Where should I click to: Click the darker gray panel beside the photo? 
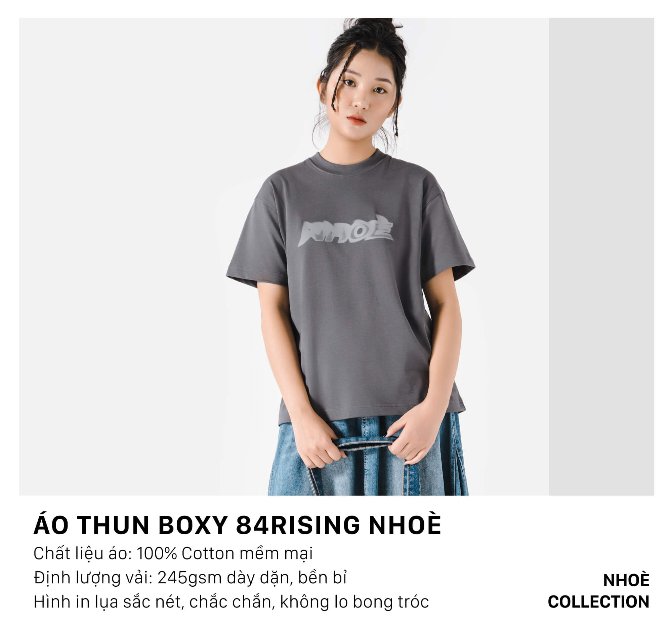coord(601,257)
